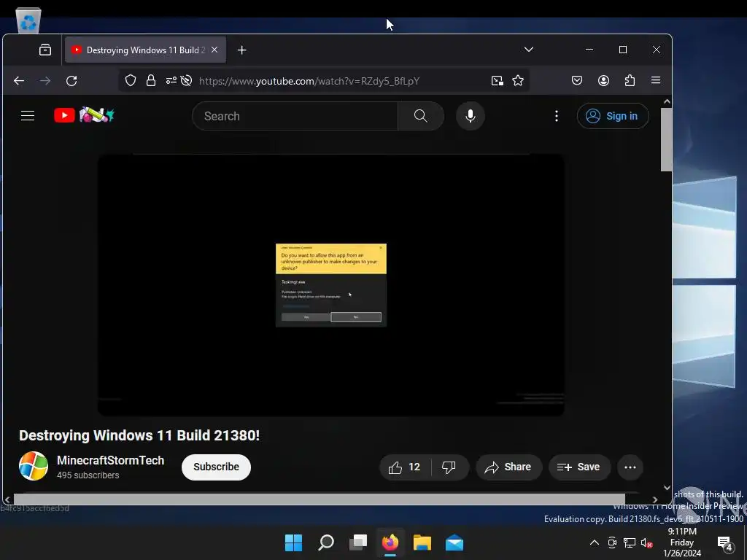
Task: Go to YouTube home logo
Action: tap(84, 115)
